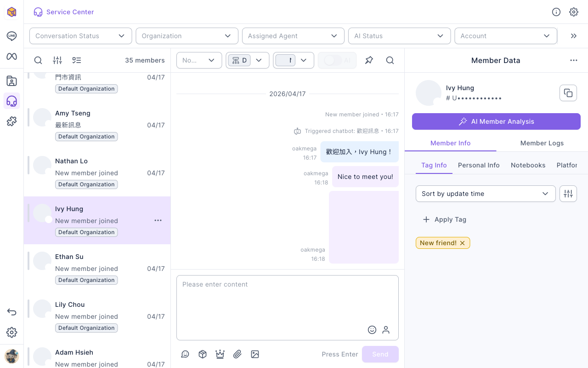Remove the New friend! tag
588x368 pixels.
pos(463,243)
